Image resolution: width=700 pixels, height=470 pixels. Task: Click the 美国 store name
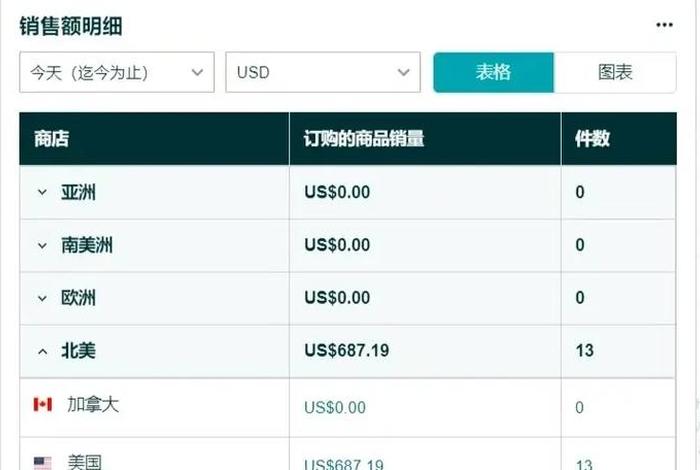(x=84, y=462)
